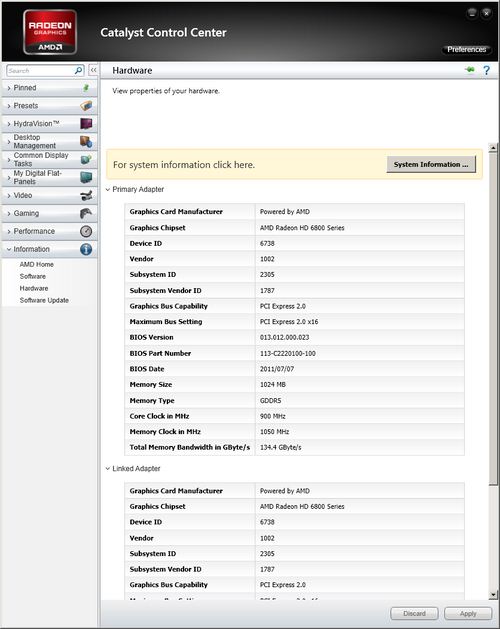Expand the Presets section
Viewport: 500px width, 629px height.
(49, 106)
